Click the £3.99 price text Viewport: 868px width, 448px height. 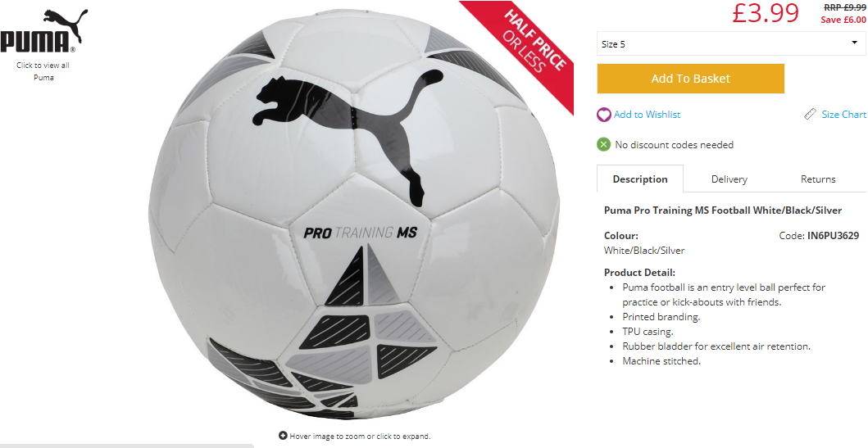tap(766, 13)
